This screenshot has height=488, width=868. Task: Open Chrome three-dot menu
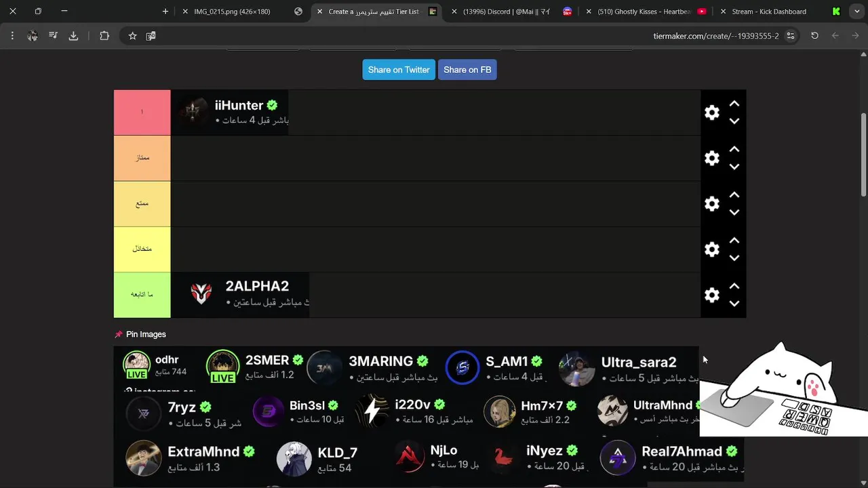click(x=12, y=36)
